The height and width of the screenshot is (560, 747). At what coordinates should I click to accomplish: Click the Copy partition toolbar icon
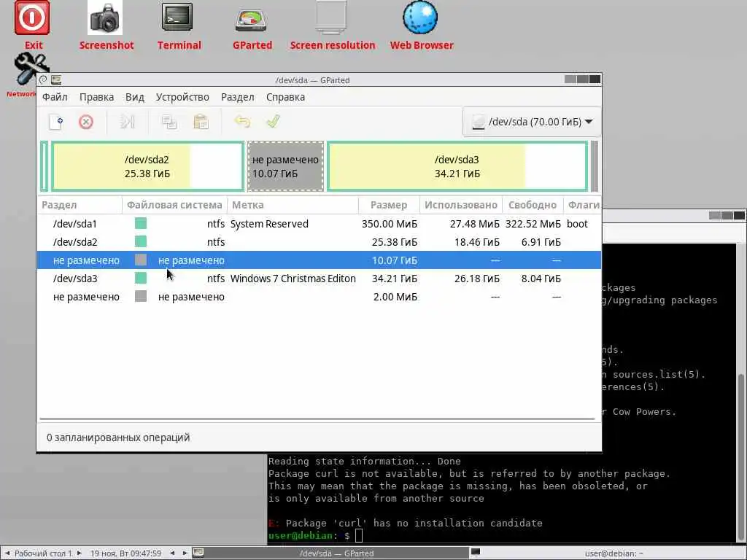[x=169, y=122]
